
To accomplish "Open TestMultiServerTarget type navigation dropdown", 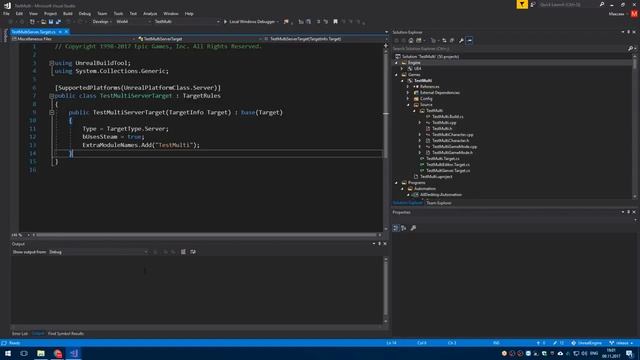I will pyautogui.click(x=200, y=39).
